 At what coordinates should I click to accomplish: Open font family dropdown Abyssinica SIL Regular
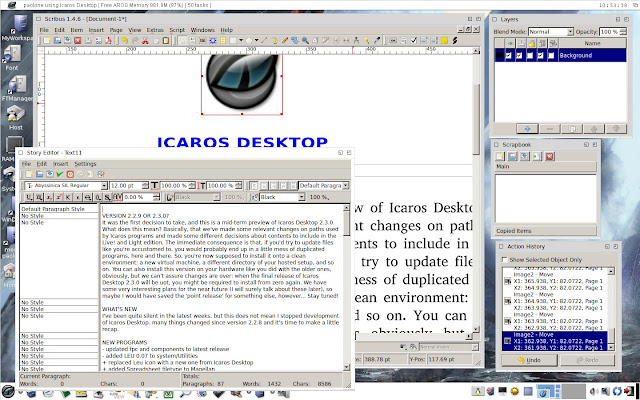pyautogui.click(x=66, y=186)
